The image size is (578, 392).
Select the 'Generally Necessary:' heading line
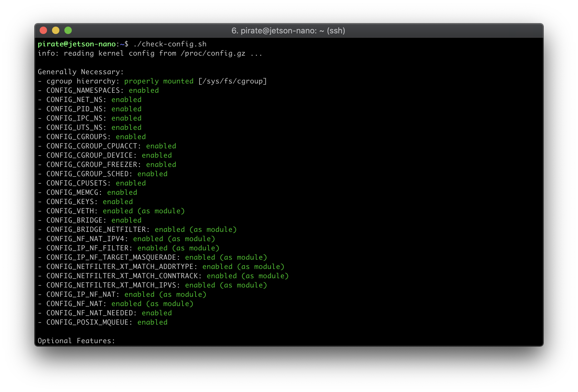click(80, 71)
